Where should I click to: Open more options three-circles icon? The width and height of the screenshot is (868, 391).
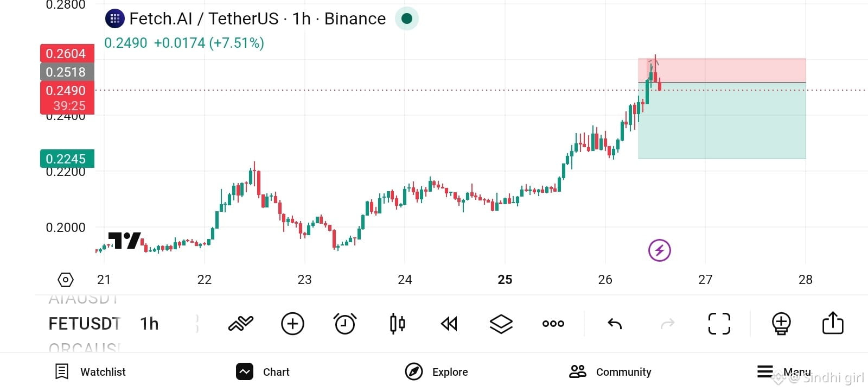(x=553, y=324)
